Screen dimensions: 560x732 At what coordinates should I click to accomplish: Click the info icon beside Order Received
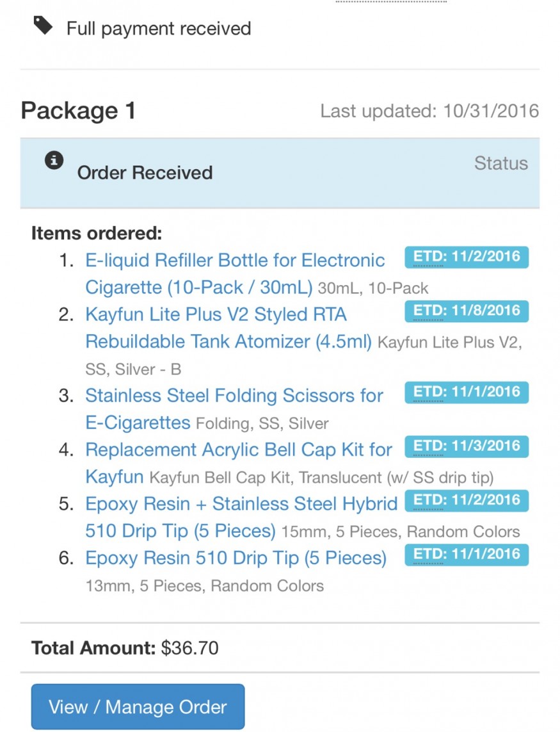pyautogui.click(x=54, y=161)
